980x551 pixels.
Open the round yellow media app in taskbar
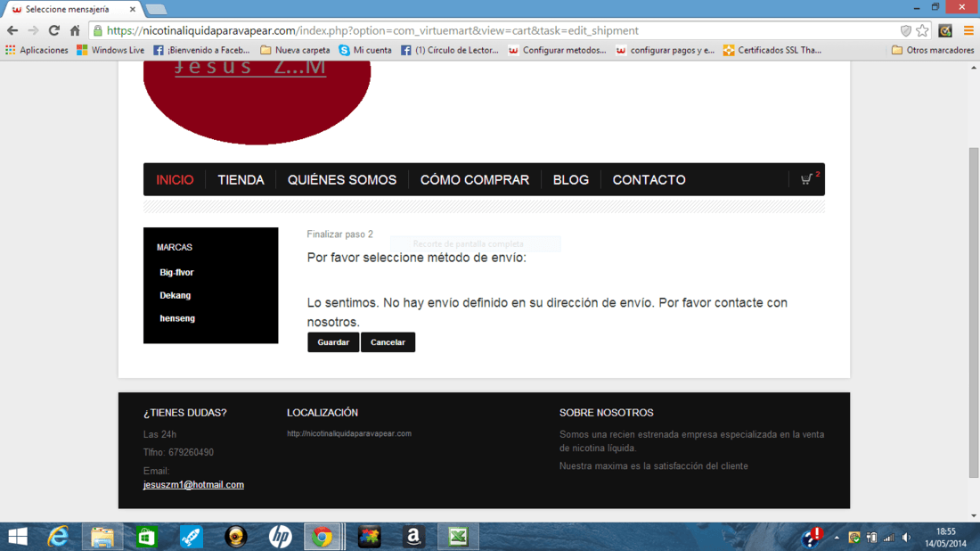pyautogui.click(x=235, y=537)
